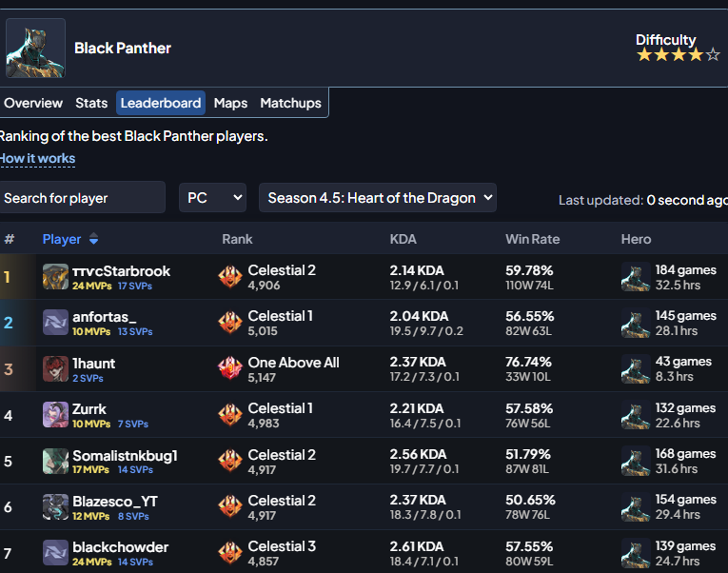Open the Stats tab
Viewport: 728px width, 573px height.
91,103
